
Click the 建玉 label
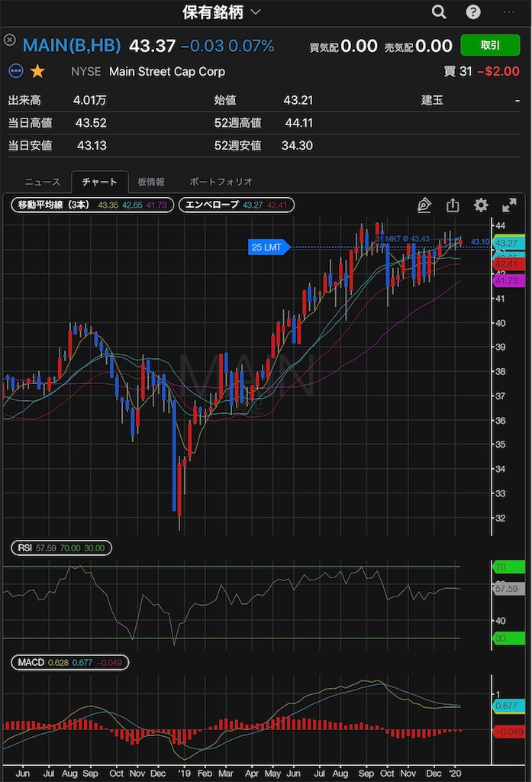pos(432,100)
